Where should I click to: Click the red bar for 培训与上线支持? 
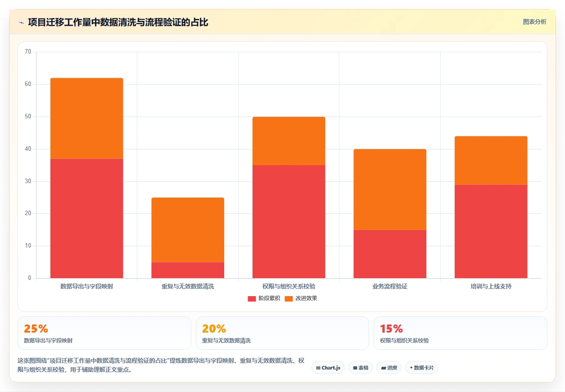[x=491, y=231]
